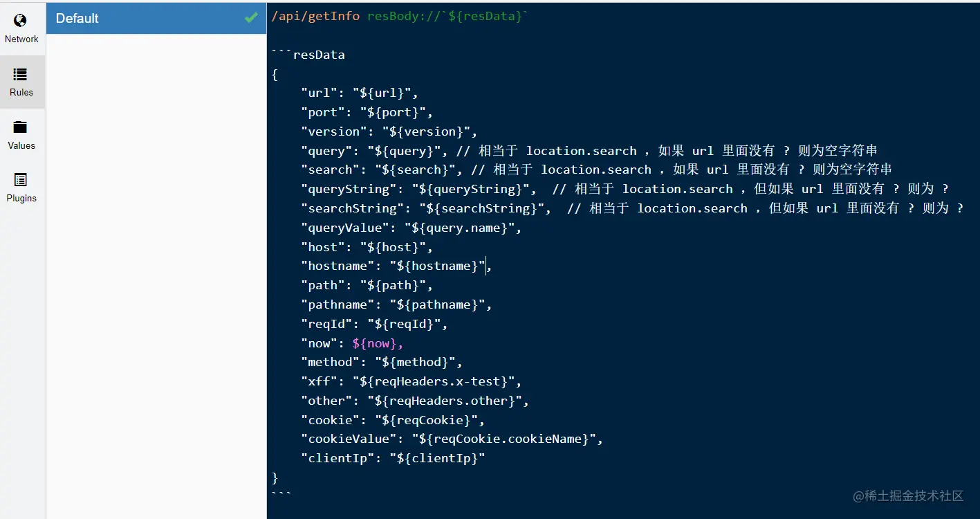Click the /api/getInfo rule pattern

tap(315, 16)
